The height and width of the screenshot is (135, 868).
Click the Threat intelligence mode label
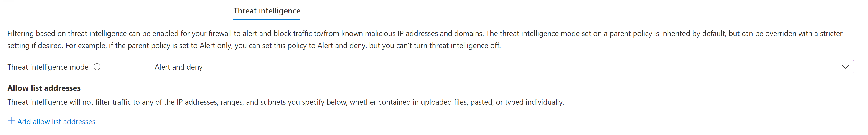(48, 67)
